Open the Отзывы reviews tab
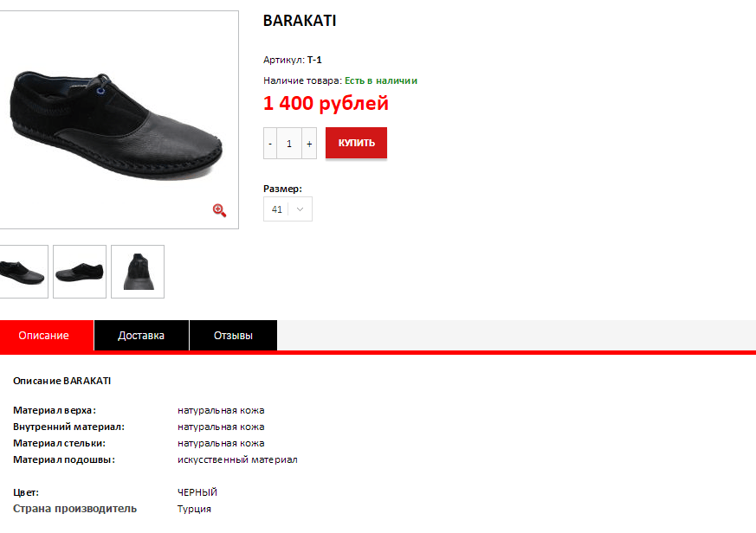 coord(233,336)
